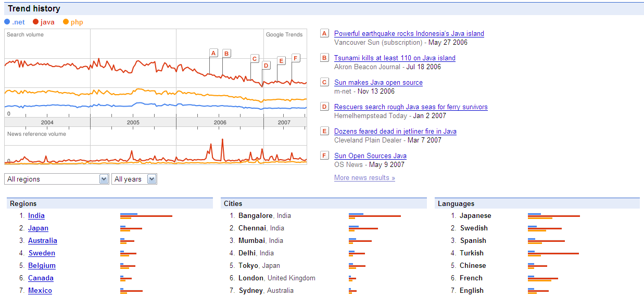Viewport: 644px width, 297px height.
Task: Click the B badge beside the tsunami headline
Action: pyautogui.click(x=325, y=58)
